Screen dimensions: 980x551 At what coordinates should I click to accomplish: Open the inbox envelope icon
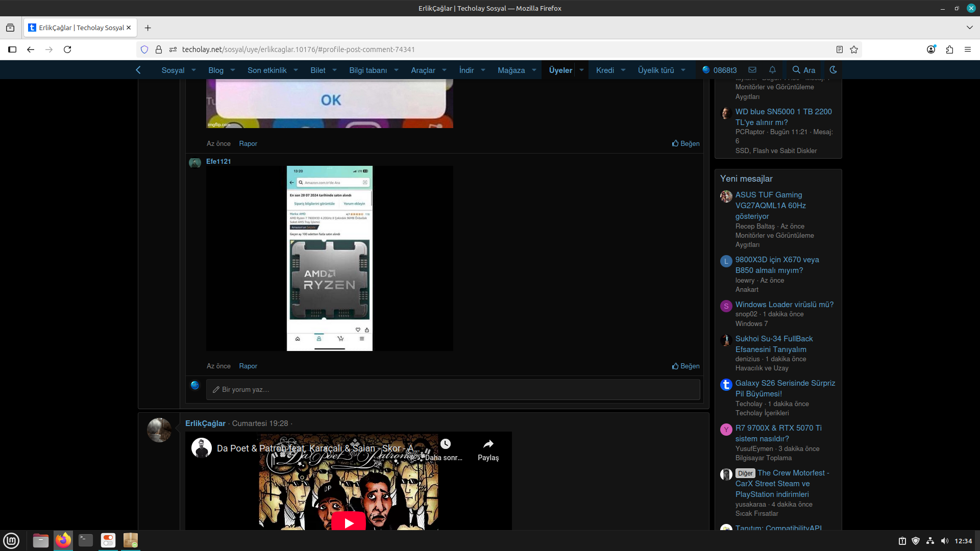point(752,70)
